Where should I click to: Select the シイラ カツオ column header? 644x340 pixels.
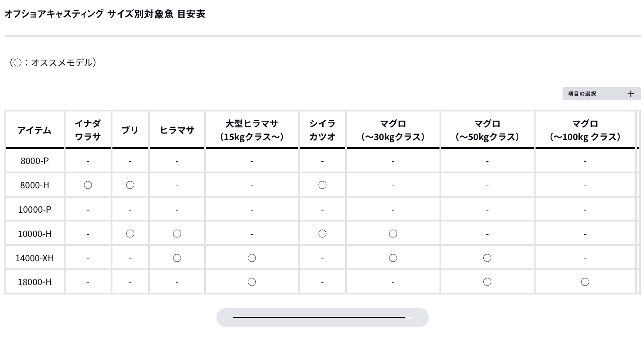click(x=322, y=130)
